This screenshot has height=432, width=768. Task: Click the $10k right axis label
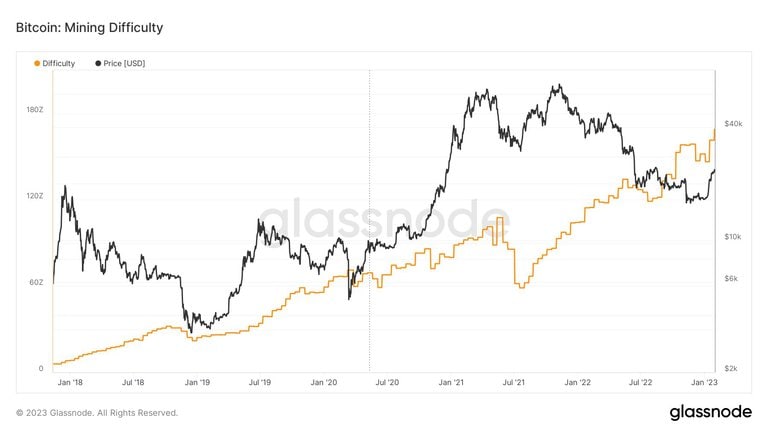[734, 236]
